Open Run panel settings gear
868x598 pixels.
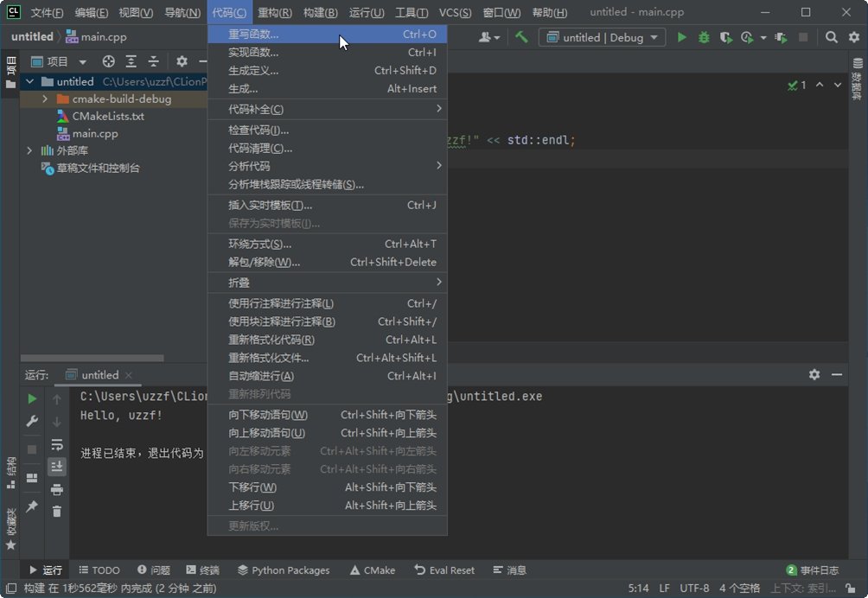click(814, 374)
